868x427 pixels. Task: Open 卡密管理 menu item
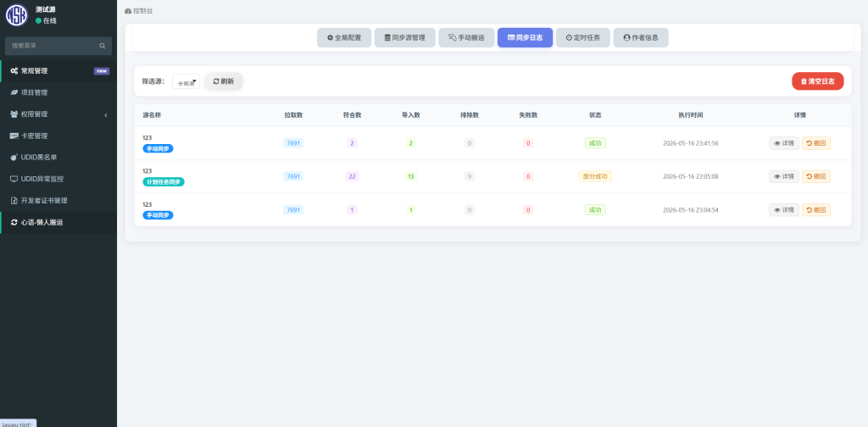click(x=58, y=136)
